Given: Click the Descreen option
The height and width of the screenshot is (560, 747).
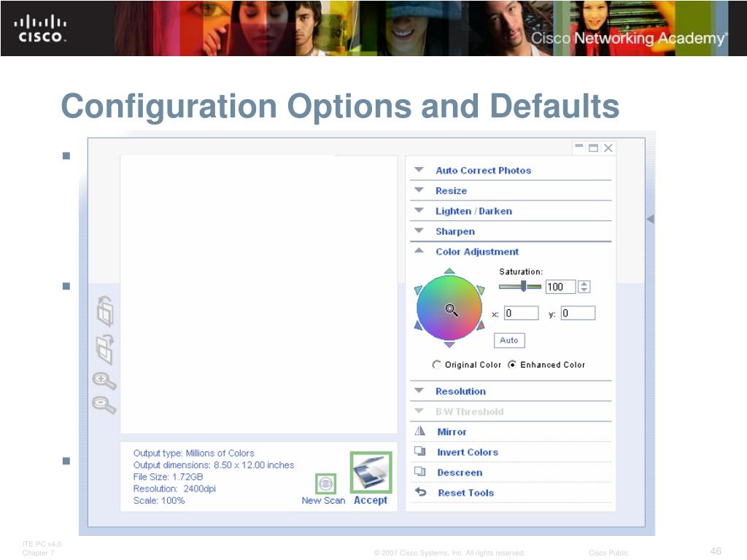Looking at the screenshot, I should 460,472.
